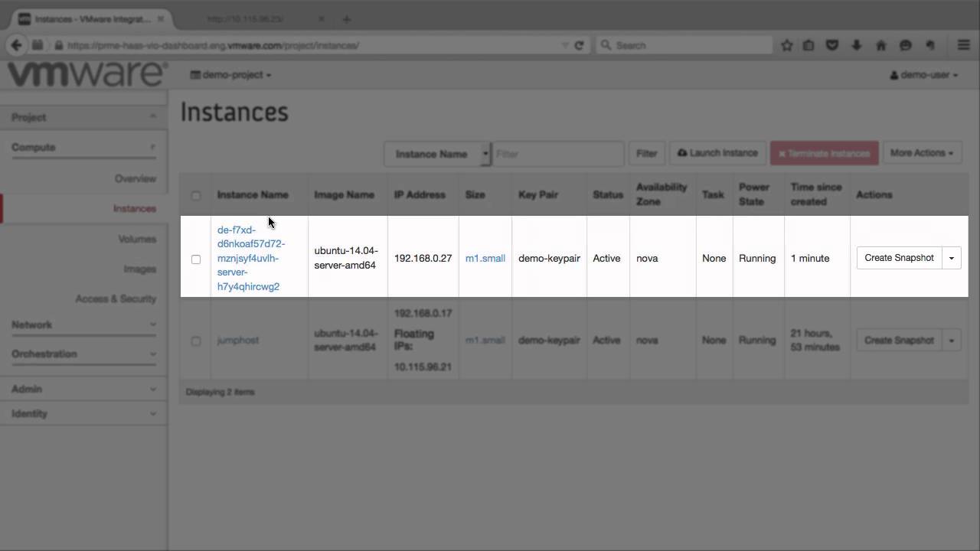Click the Pocket icon in the toolbar
This screenshot has height=551, width=980.
(x=832, y=45)
